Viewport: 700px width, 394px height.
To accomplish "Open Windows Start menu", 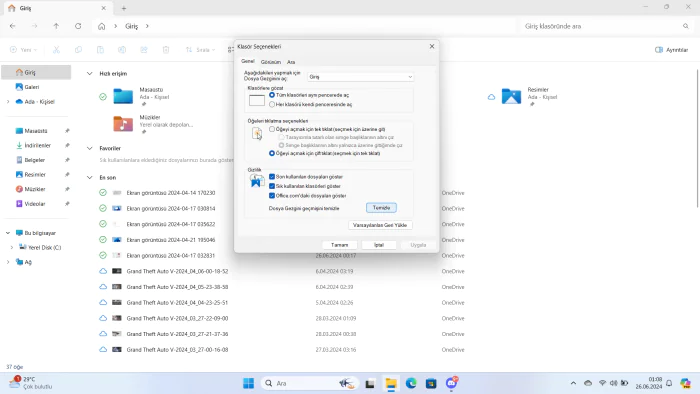I will [x=248, y=383].
